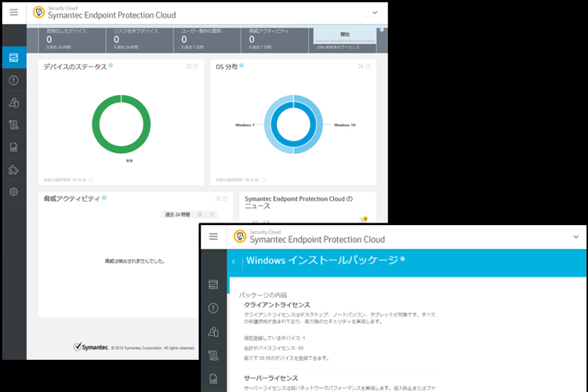This screenshot has width=588, height=392.
Task: Click the Symantec Endpoint Protection Cloud のニュース heading
Action: click(299, 202)
